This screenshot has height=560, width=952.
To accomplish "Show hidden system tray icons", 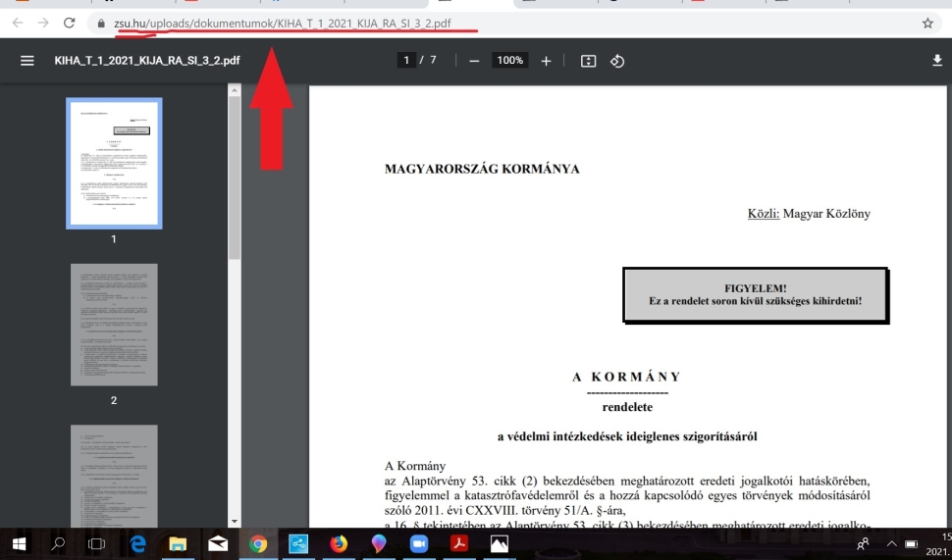I will coord(891,544).
